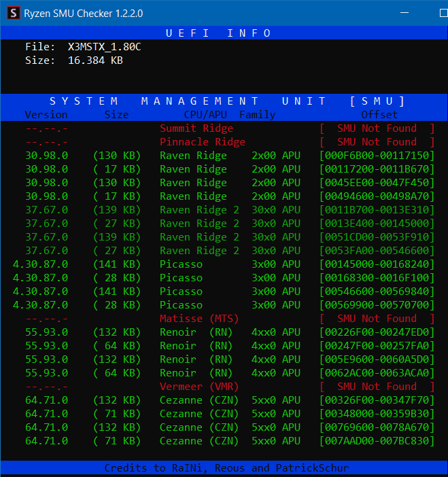Select offset '[00326F00-00347F70]'
Image resolution: width=448 pixels, height=477 pixels.
pos(377,400)
